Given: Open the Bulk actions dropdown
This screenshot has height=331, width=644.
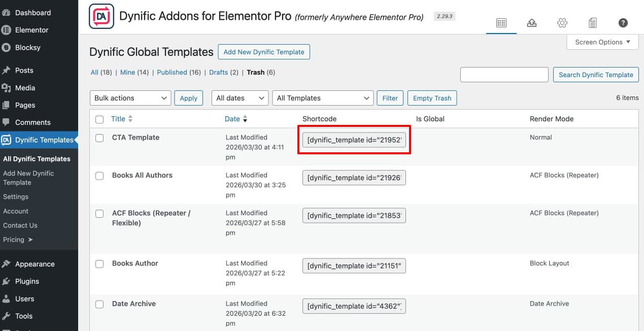Looking at the screenshot, I should tap(130, 98).
